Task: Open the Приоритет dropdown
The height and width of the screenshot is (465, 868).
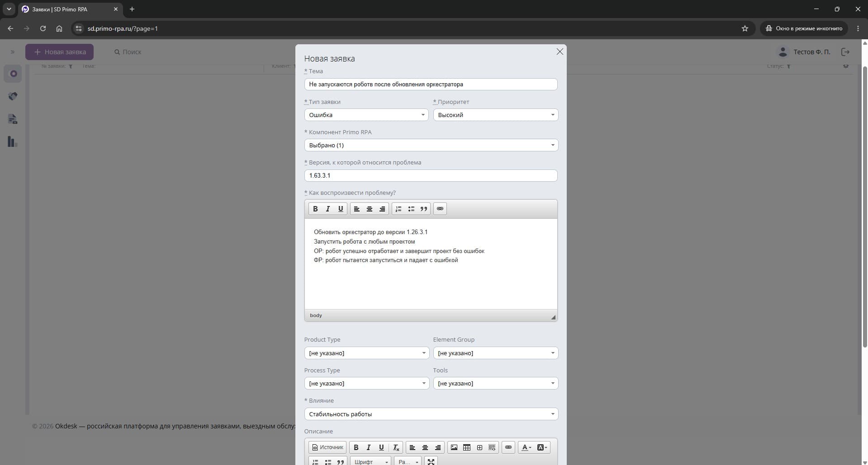Action: [x=496, y=115]
